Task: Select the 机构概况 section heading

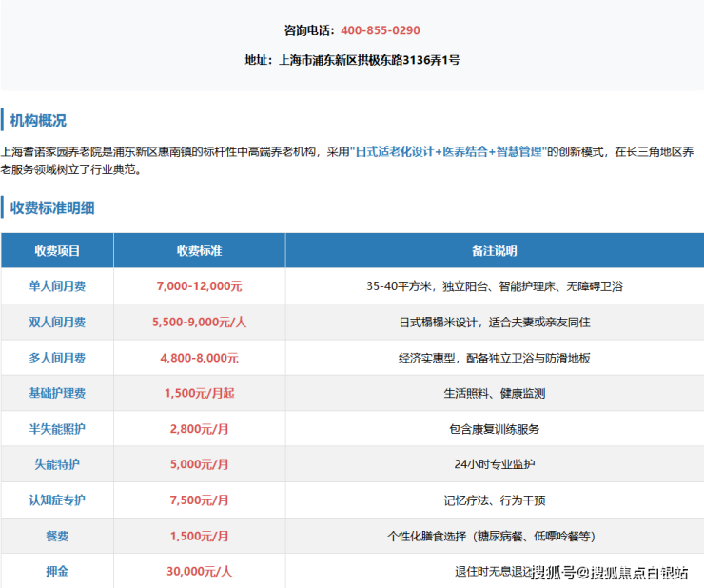Action: coord(38,121)
